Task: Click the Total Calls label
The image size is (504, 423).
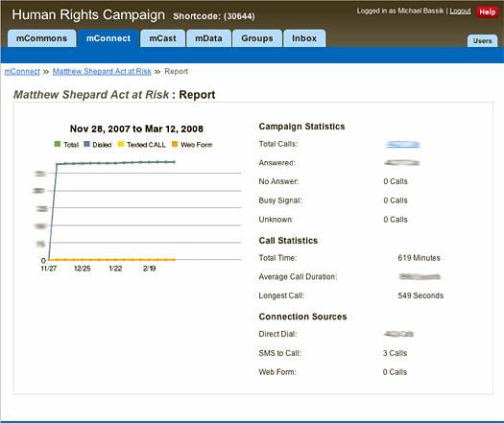Action: click(x=278, y=144)
